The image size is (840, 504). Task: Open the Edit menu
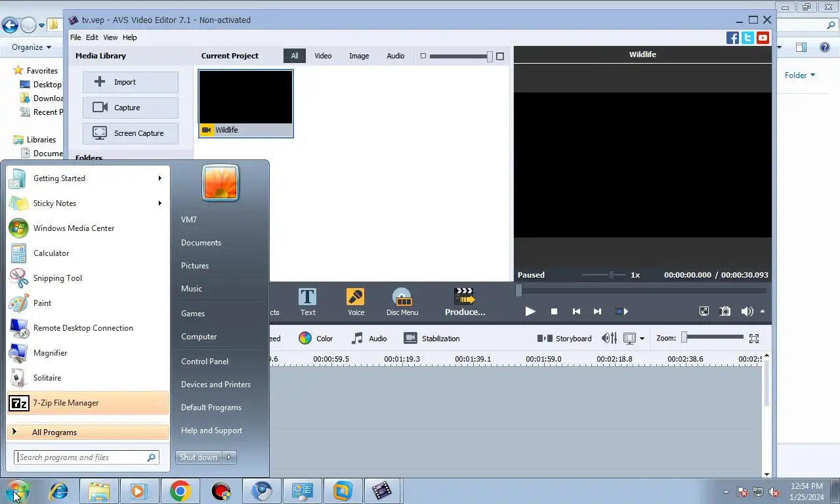(x=92, y=37)
